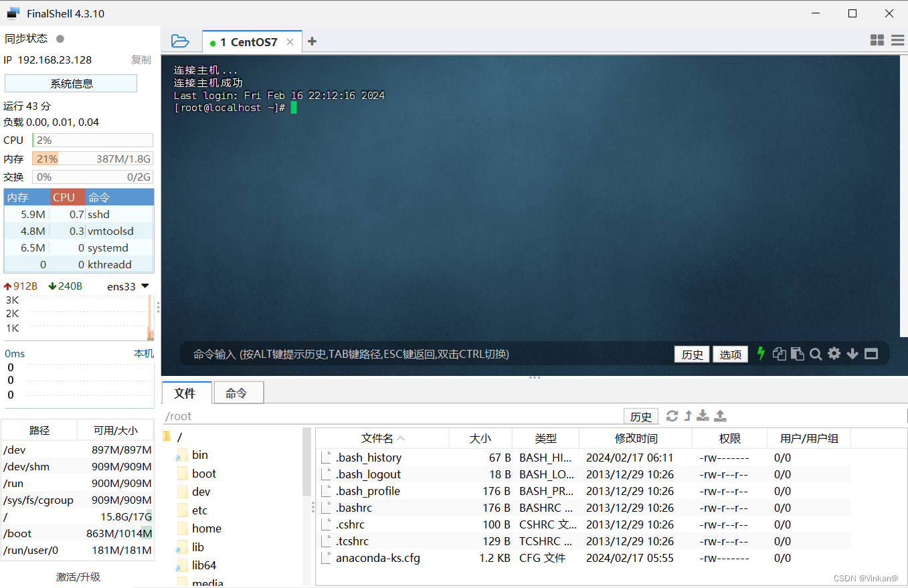
Task: Click the command input field at the bottom of terminal
Action: (x=401, y=354)
